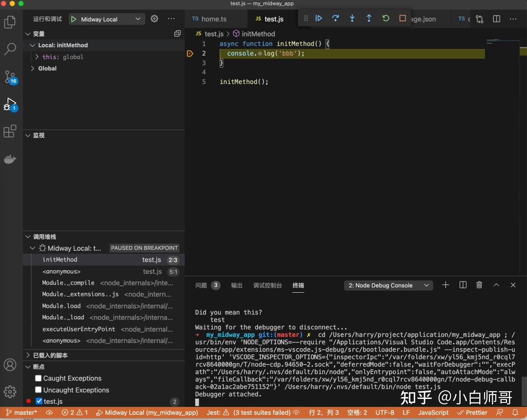Open Midway Local launch configuration dropdown

click(x=107, y=19)
